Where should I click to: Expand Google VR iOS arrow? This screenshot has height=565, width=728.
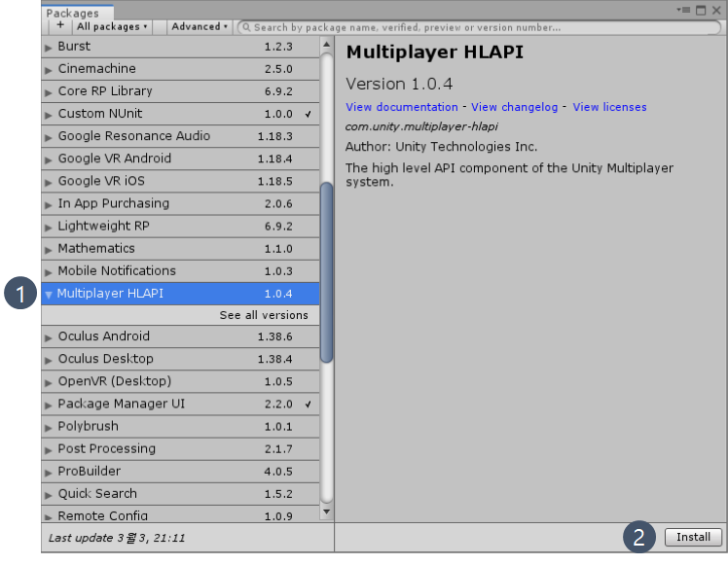tap(49, 182)
